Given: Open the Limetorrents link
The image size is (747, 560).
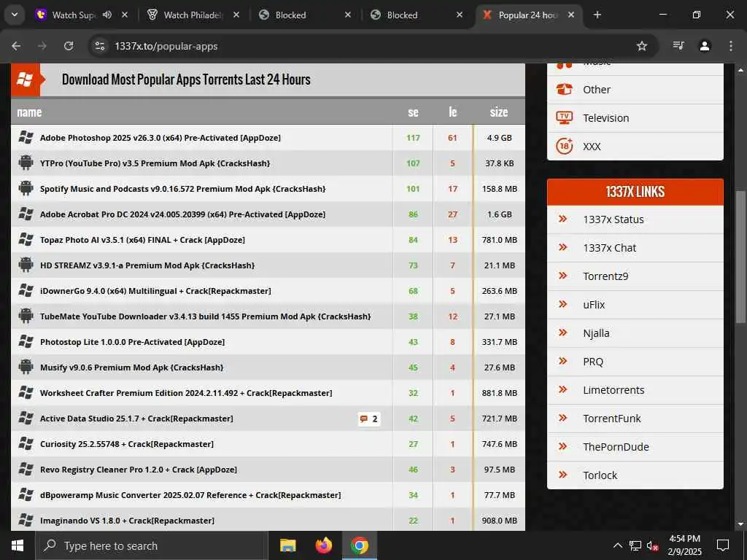Looking at the screenshot, I should click(614, 390).
